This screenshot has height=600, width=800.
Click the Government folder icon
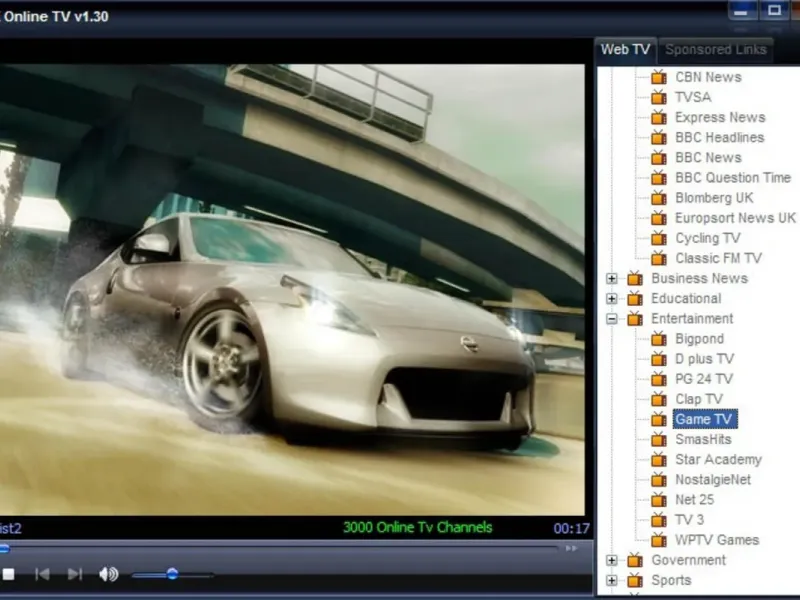(635, 560)
